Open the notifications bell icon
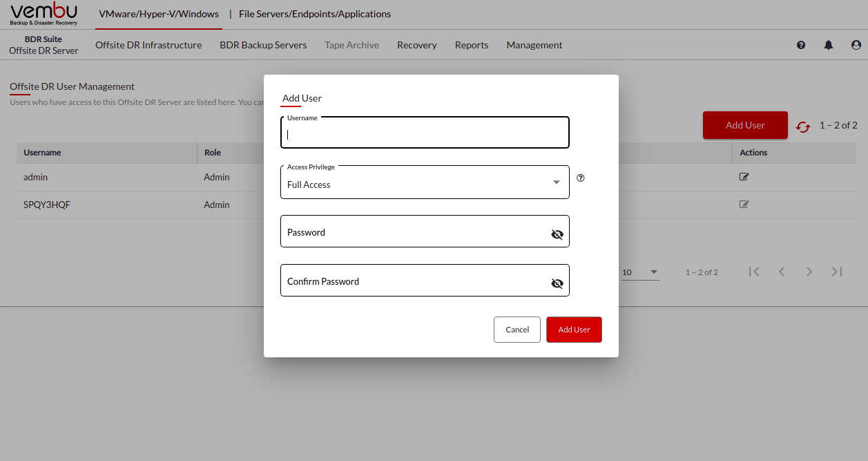The width and height of the screenshot is (868, 461). pos(829,45)
